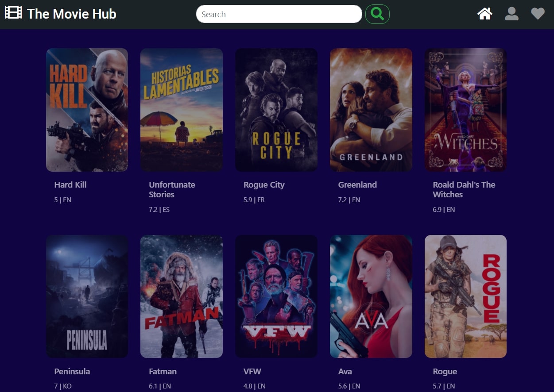Click Roald Dahl's The Witches title
Viewport: 554px width, 392px height.
click(x=464, y=190)
